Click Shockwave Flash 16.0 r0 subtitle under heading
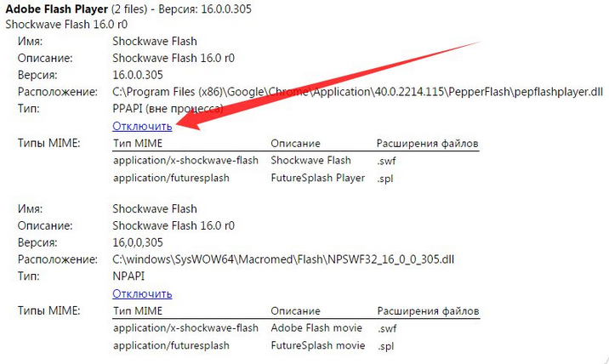609x364 pixels. [66, 25]
